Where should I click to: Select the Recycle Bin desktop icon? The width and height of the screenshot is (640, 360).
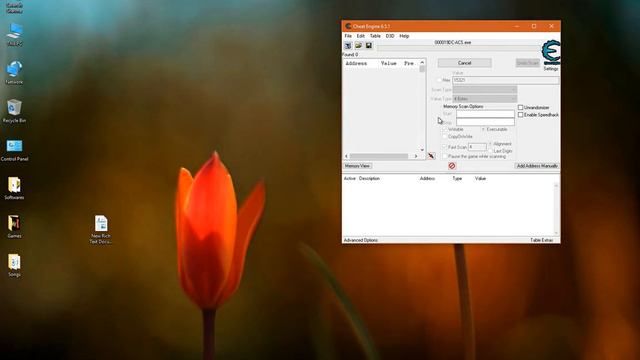coord(14,111)
